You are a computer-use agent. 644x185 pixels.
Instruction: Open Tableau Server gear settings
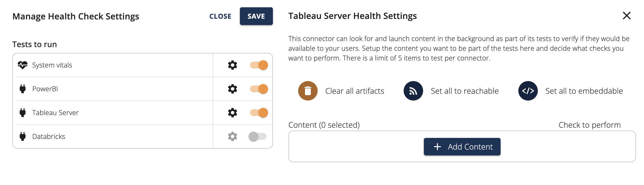(x=232, y=113)
